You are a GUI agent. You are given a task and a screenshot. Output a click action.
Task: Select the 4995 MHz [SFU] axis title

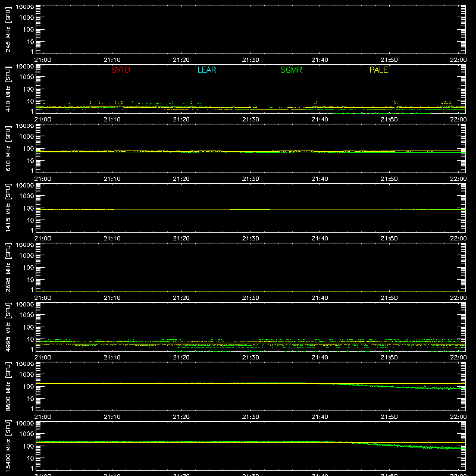click(8, 327)
